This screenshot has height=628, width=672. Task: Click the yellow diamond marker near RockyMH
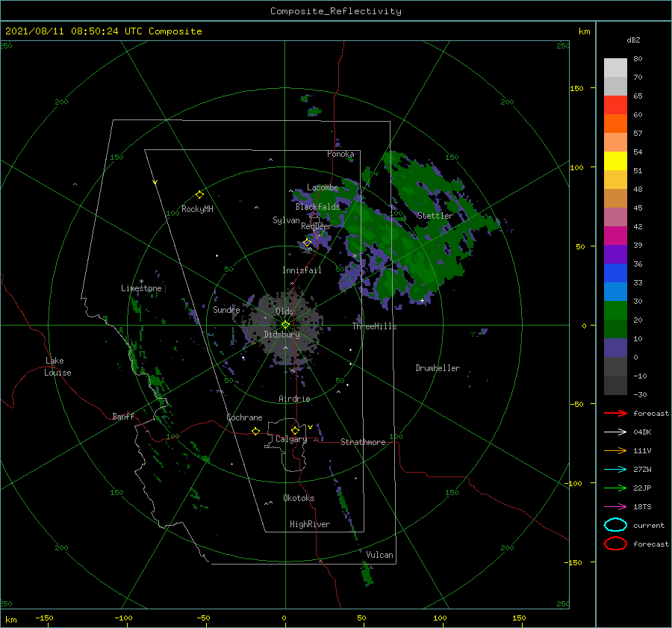(x=199, y=195)
